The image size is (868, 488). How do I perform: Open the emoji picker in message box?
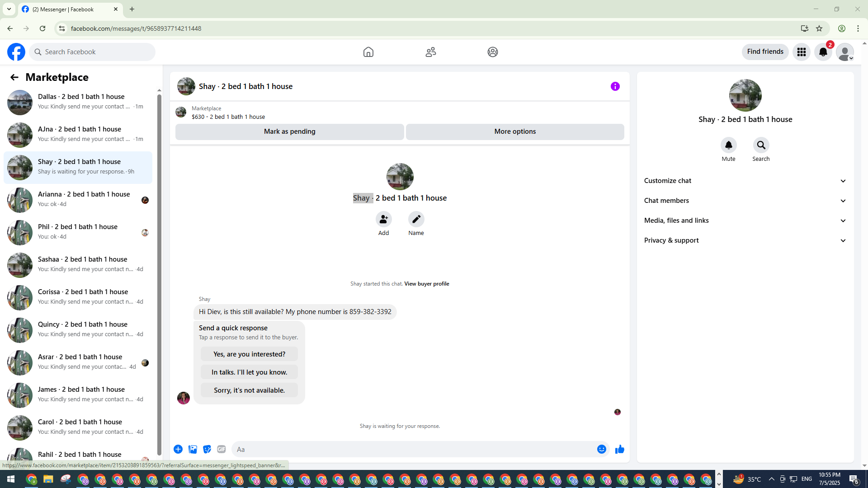601,449
